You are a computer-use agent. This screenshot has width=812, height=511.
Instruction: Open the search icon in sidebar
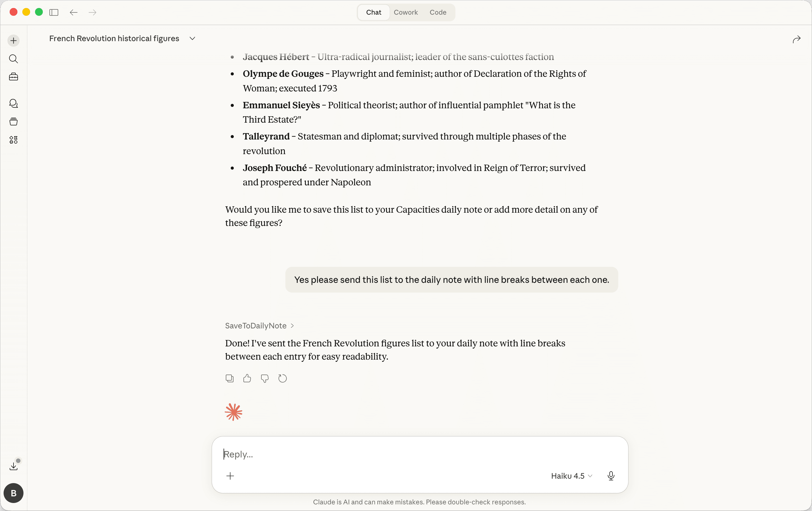pos(14,59)
